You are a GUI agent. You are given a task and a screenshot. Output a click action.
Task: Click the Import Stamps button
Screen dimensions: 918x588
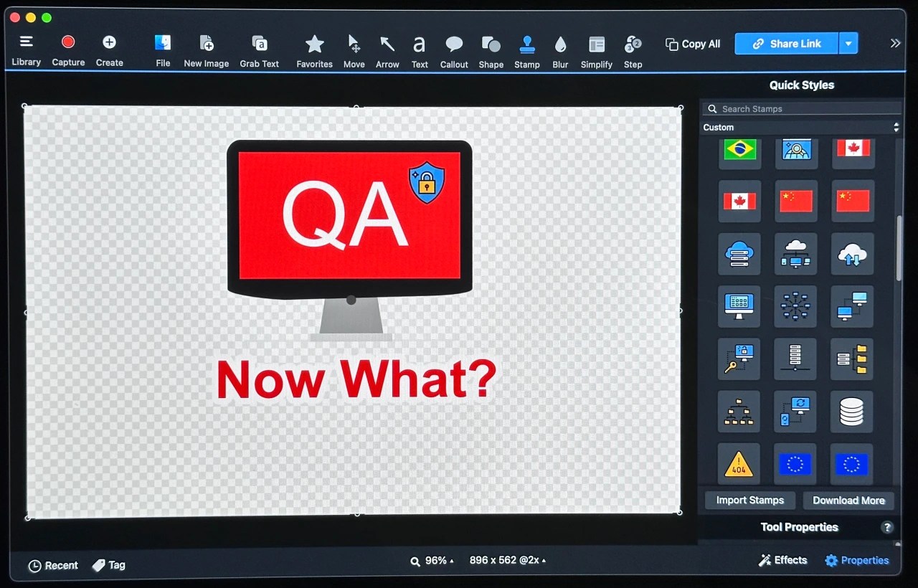click(x=749, y=500)
